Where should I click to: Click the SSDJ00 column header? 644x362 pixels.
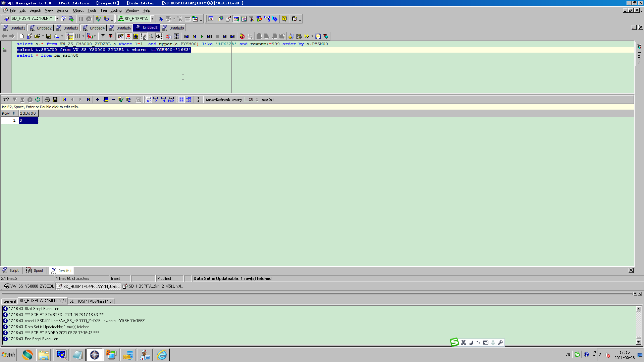28,113
